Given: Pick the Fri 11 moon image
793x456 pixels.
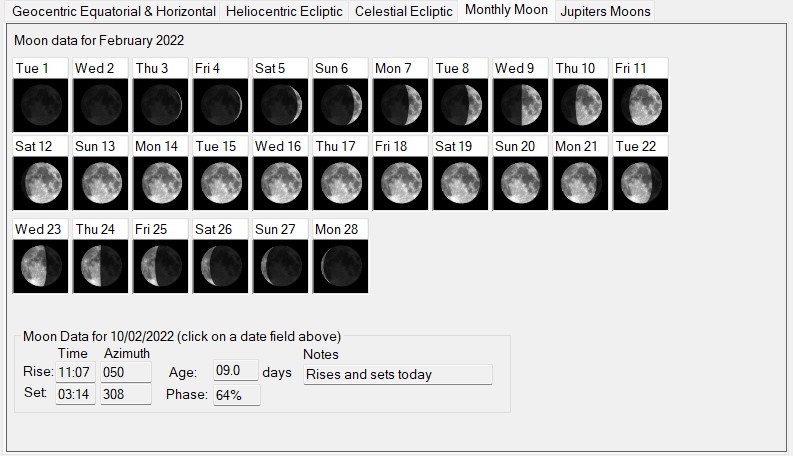Looking at the screenshot, I should [x=641, y=105].
